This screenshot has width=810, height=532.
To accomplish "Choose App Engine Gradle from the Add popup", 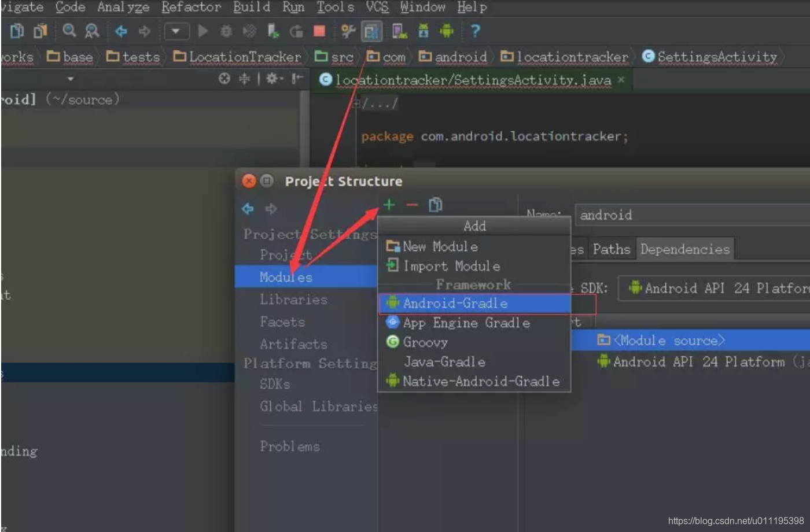I will coord(474,323).
